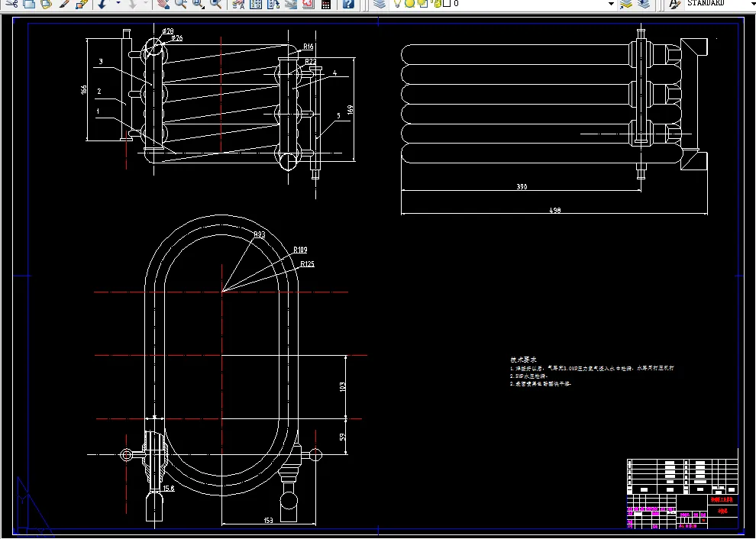Select part callout number 3
Image resolution: width=756 pixels, height=539 pixels.
tap(101, 61)
